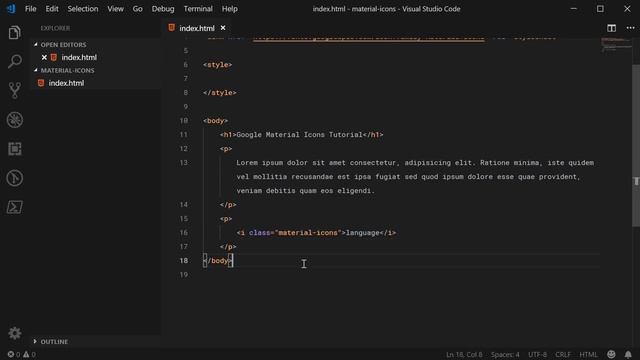Open the Manage gear icon

coord(14,333)
